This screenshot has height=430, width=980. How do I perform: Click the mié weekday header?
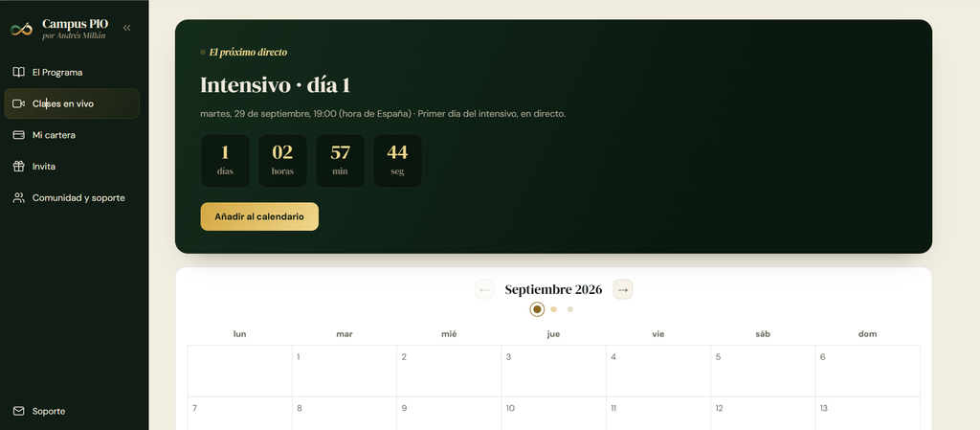click(x=449, y=334)
